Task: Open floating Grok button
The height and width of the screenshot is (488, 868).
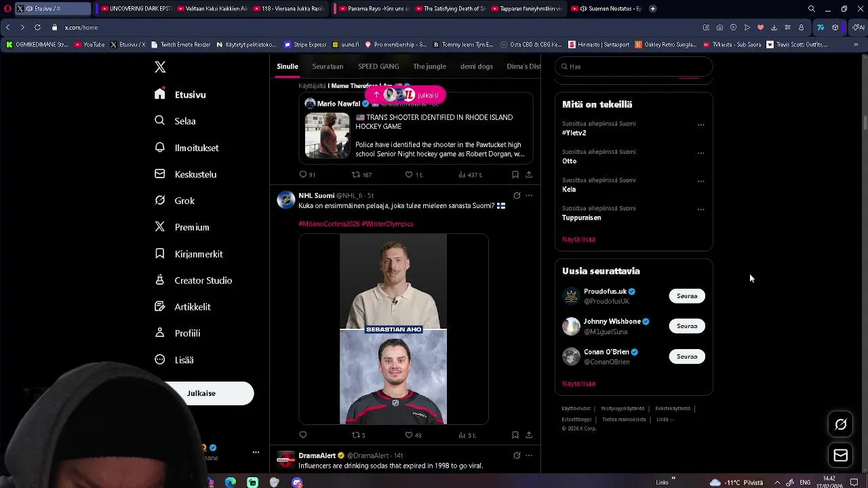Action: click(x=841, y=424)
